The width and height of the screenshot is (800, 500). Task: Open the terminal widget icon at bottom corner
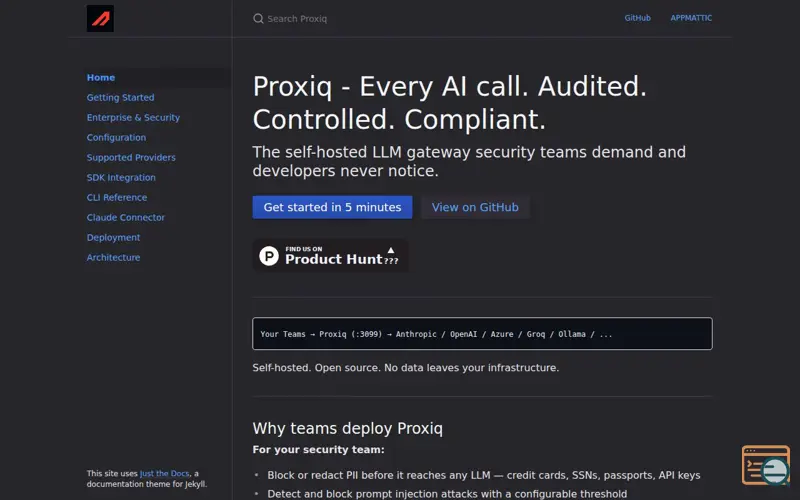(x=766, y=465)
